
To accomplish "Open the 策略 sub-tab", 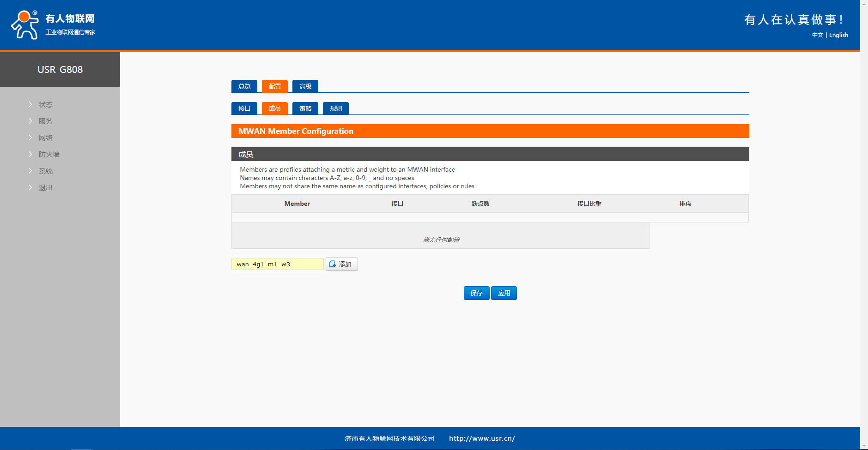I will coord(305,108).
